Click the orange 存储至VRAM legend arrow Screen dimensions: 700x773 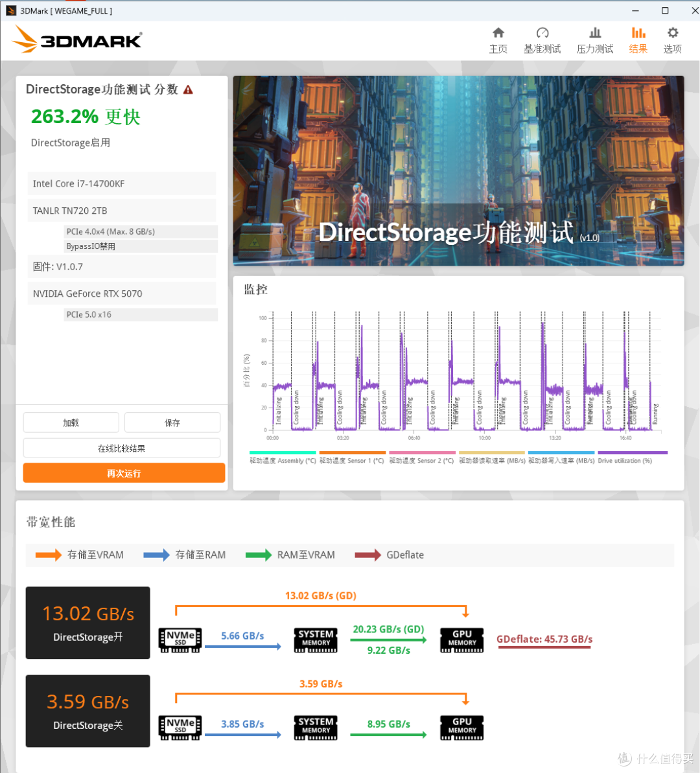pyautogui.click(x=49, y=555)
